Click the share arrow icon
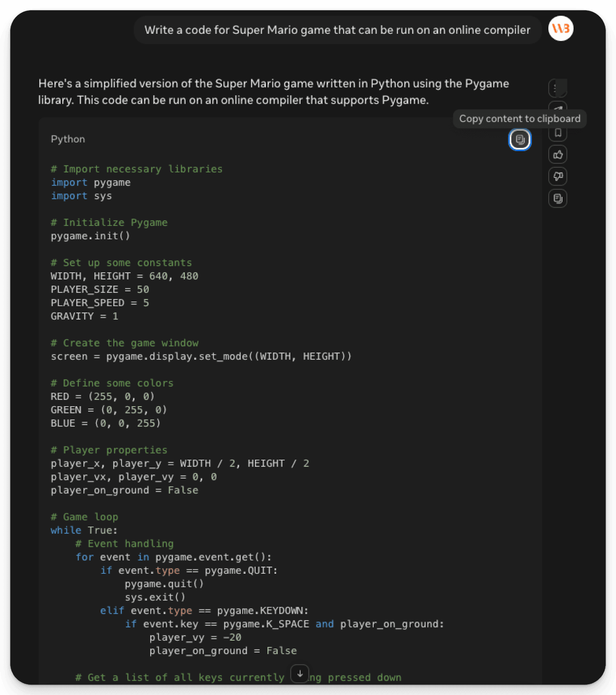Image resolution: width=616 pixels, height=695 pixels. 558,106
